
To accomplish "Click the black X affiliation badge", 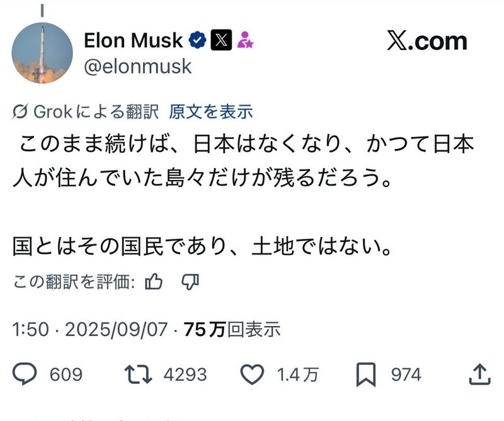I will [219, 41].
